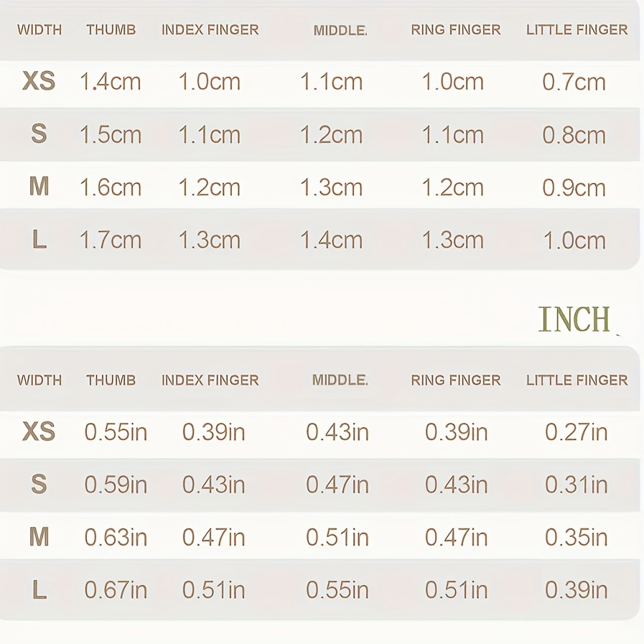Select the 0.35in little finger value
This screenshot has width=644, height=644.
coord(576,537)
